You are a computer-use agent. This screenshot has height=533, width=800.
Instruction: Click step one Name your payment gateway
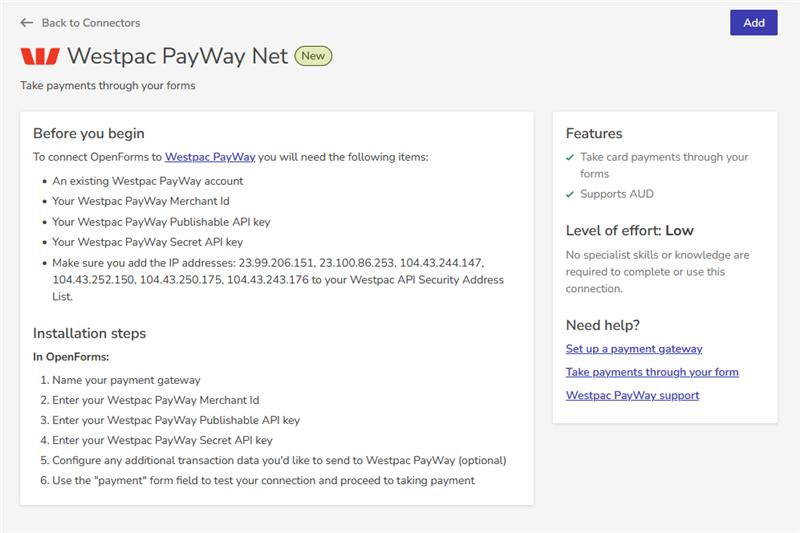[126, 380]
